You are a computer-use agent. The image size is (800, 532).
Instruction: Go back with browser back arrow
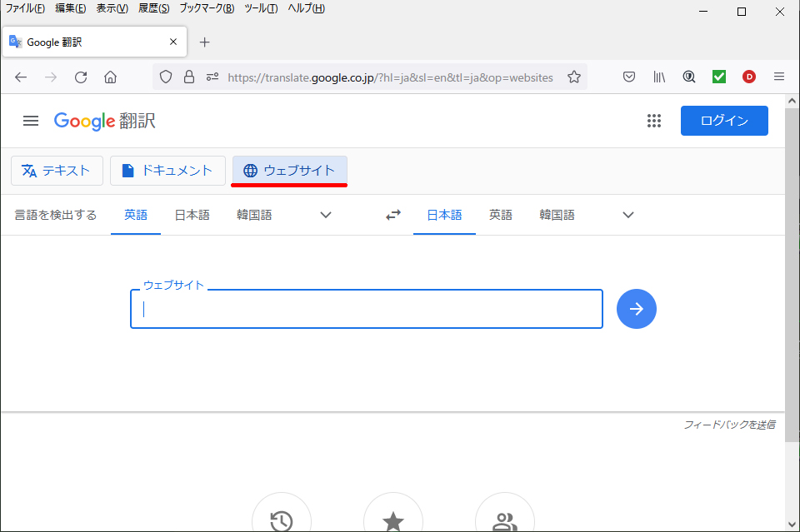coord(21,77)
